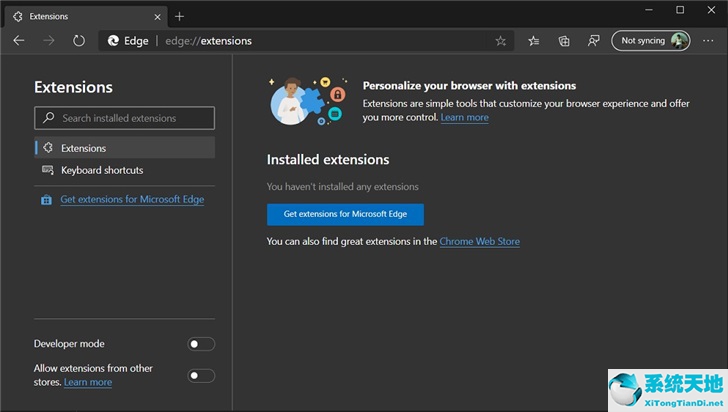Image resolution: width=728 pixels, height=412 pixels.
Task: Click Search installed extensions field
Action: [x=124, y=118]
